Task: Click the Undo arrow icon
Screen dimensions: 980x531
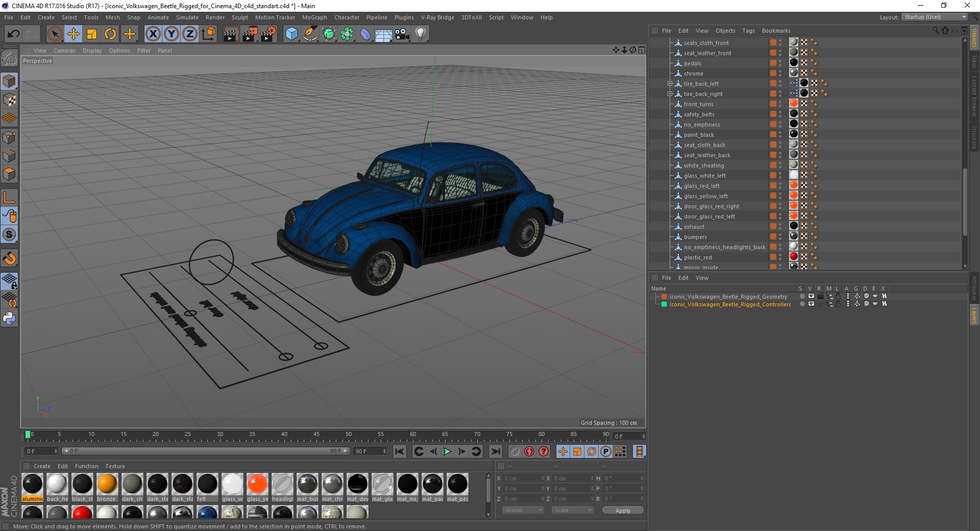Action: click(x=14, y=34)
